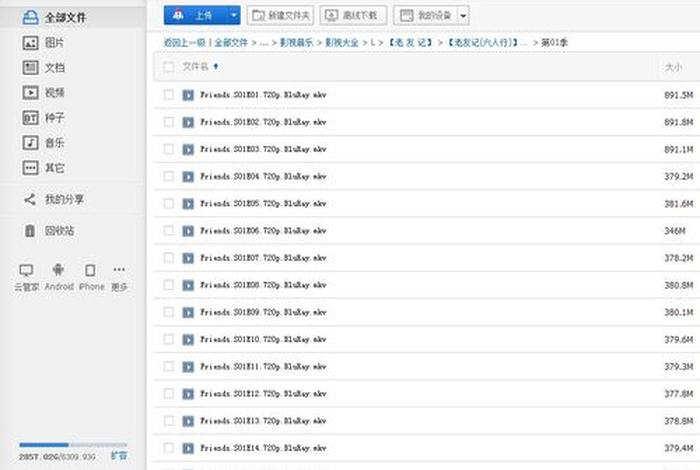Check the box for Friends.S01E02
The height and width of the screenshot is (470, 700).
(168, 122)
